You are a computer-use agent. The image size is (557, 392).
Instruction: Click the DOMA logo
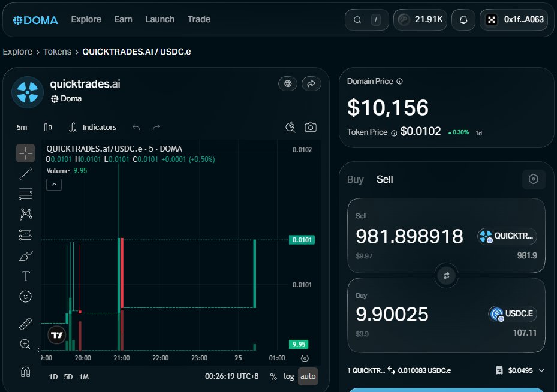pos(35,20)
